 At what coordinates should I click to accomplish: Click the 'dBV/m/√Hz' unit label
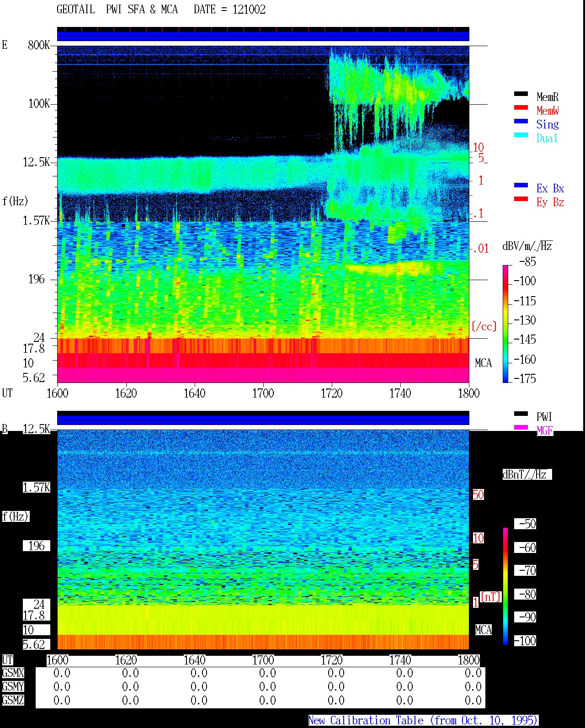point(527,246)
